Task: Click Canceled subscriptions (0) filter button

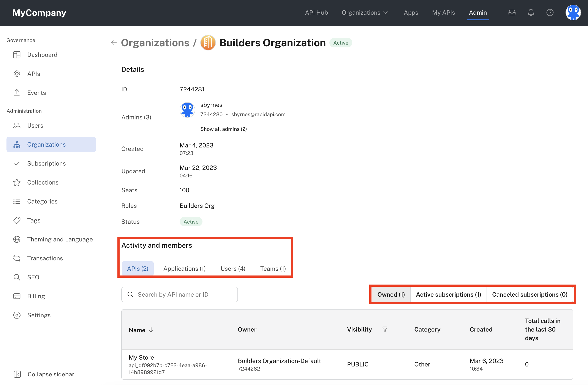Action: coord(530,294)
